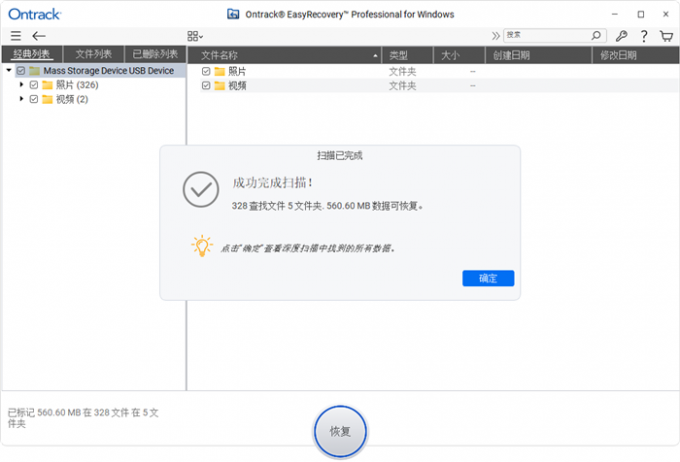Click the 328 查找文件 summary text
This screenshot has height=462, width=680.
(x=327, y=206)
